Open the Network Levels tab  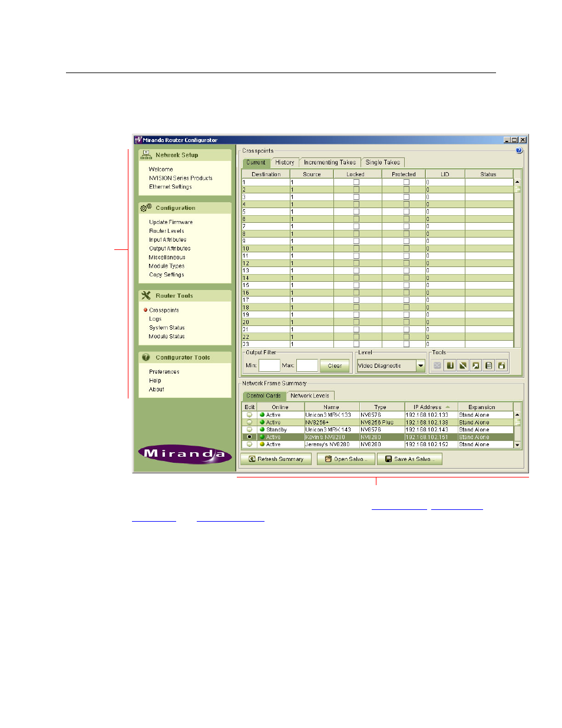pos(310,396)
